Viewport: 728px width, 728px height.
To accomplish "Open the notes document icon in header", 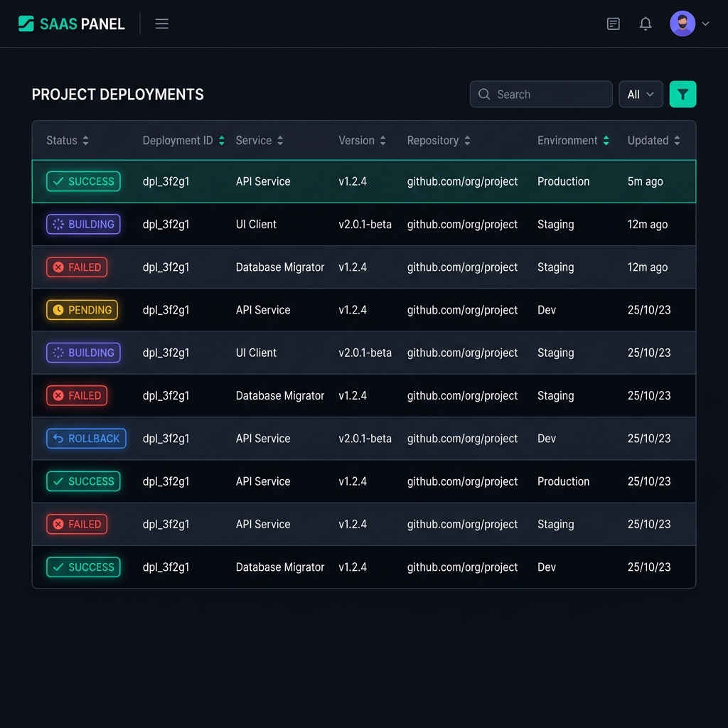I will (x=613, y=23).
